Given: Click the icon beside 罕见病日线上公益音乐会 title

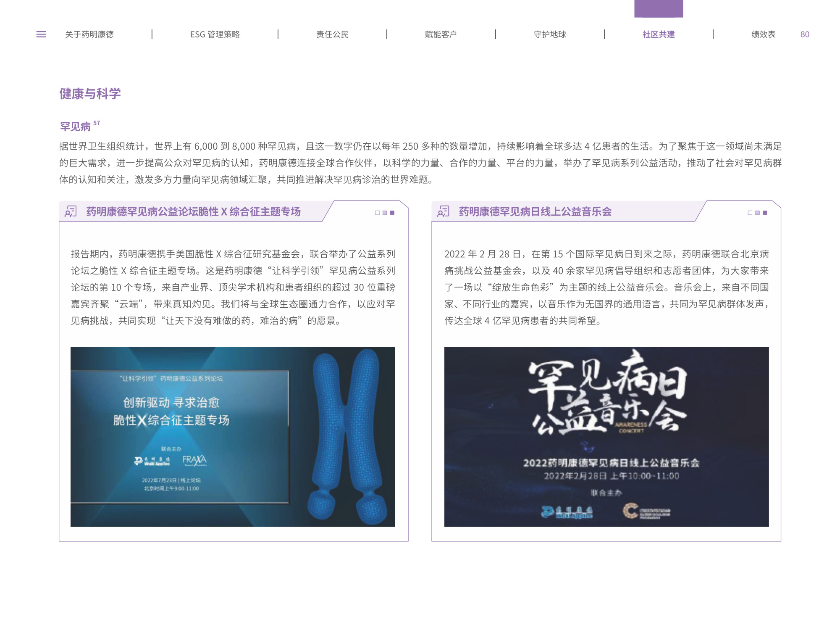Looking at the screenshot, I should 443,211.
